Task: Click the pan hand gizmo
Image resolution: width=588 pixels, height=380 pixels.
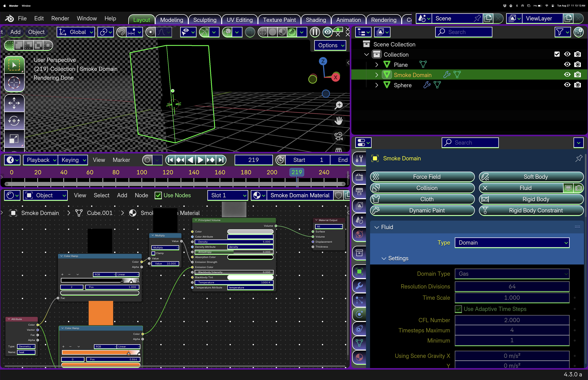Action: 339,121
